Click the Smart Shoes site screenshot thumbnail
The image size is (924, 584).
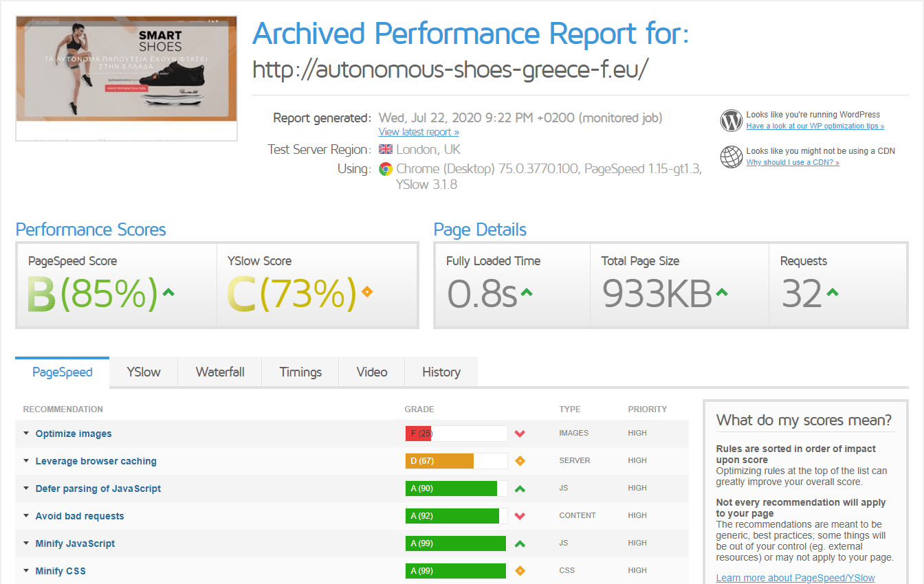(x=126, y=78)
